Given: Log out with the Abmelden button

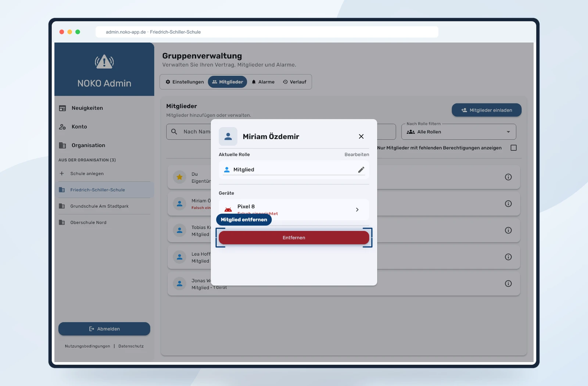Looking at the screenshot, I should [x=104, y=329].
